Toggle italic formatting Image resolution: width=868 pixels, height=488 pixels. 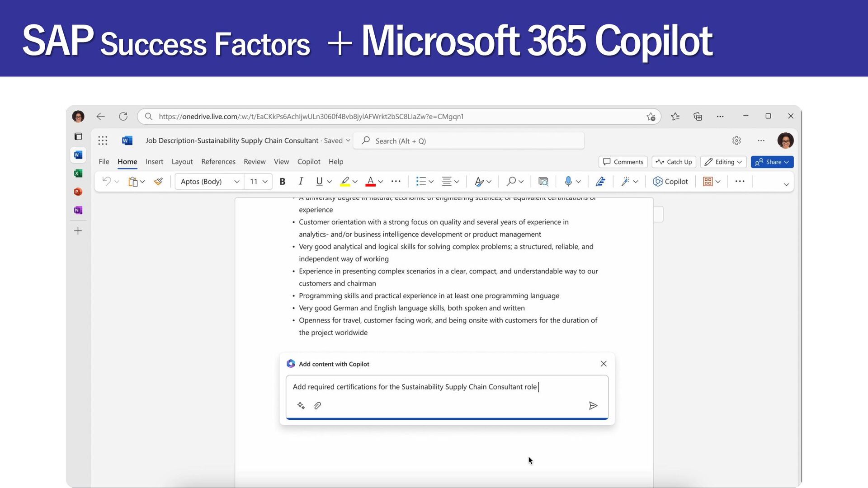301,182
